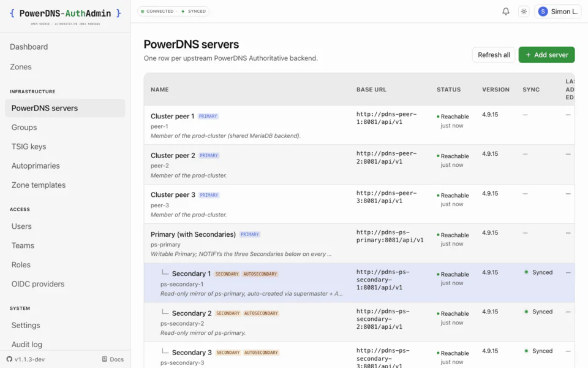Go to Users page
The width and height of the screenshot is (588, 368).
point(21,226)
